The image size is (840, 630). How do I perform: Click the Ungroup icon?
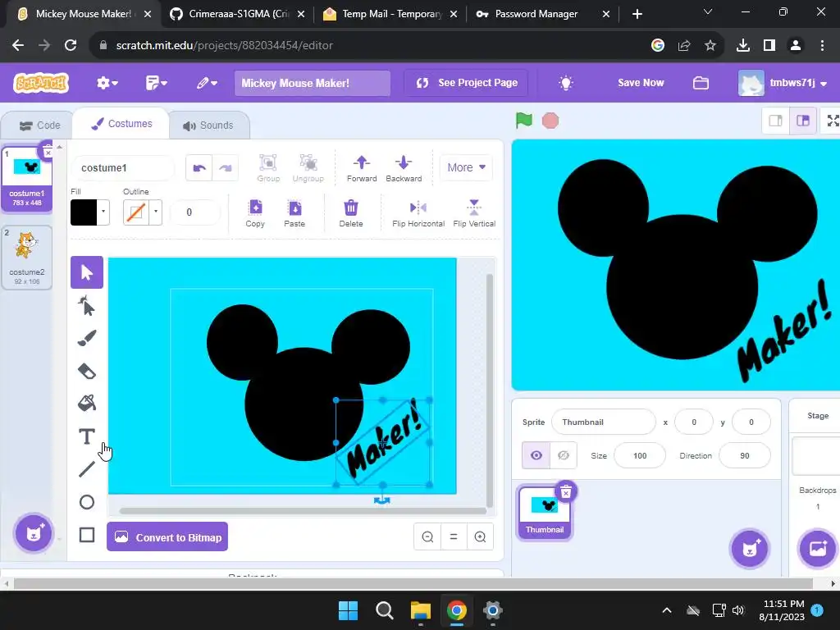[x=308, y=167]
